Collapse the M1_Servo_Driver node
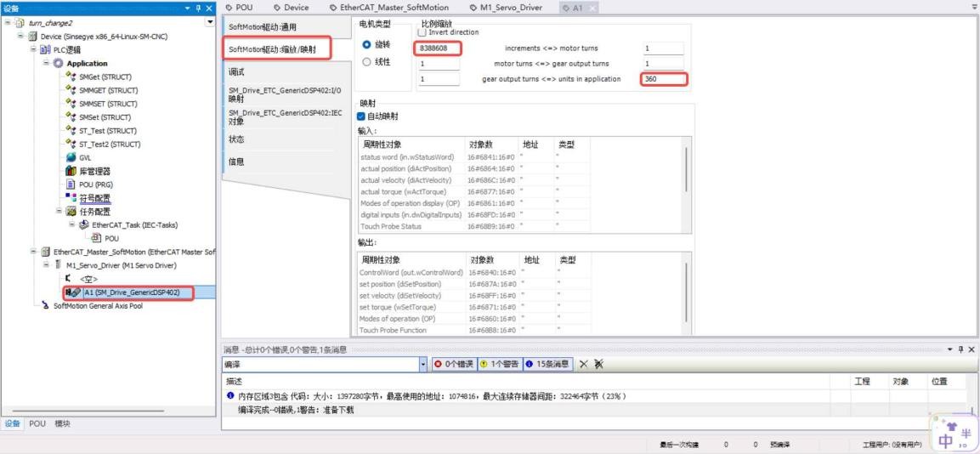The image size is (980, 454). click(x=46, y=266)
